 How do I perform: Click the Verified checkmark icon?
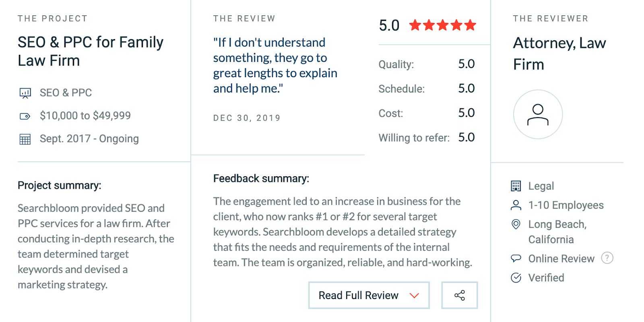tap(516, 278)
